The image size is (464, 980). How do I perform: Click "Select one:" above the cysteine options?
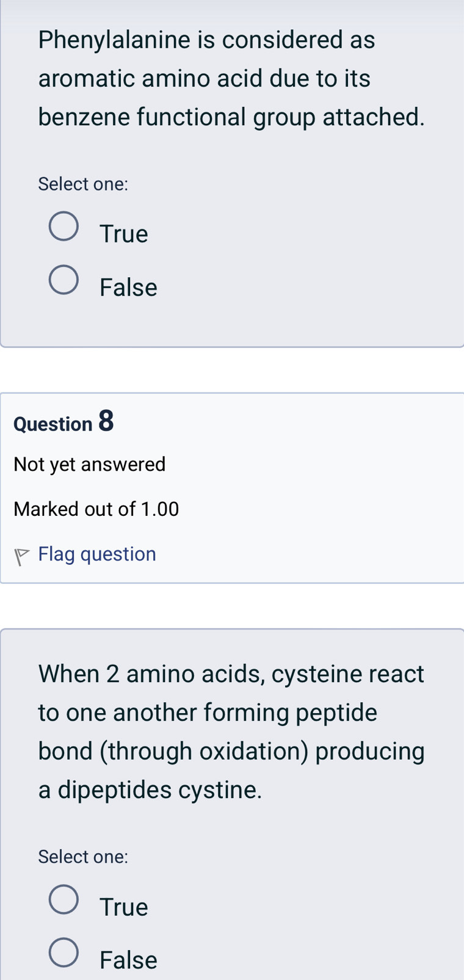[x=83, y=857]
